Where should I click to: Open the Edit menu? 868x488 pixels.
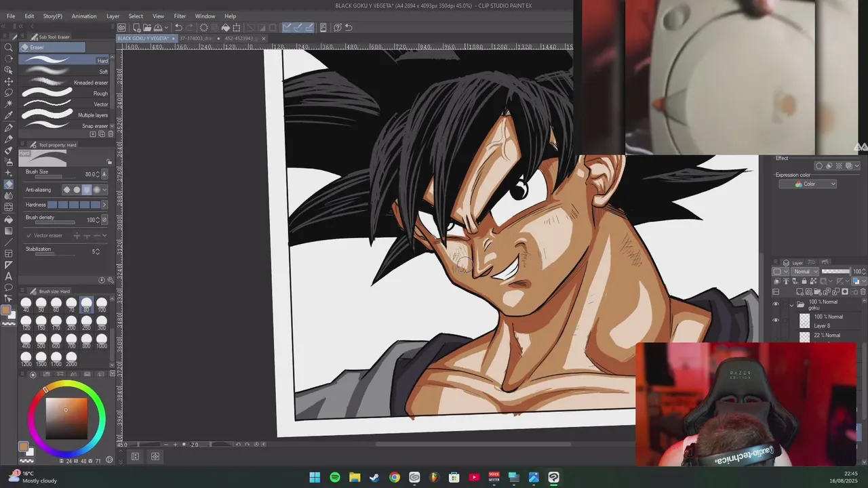pos(29,16)
